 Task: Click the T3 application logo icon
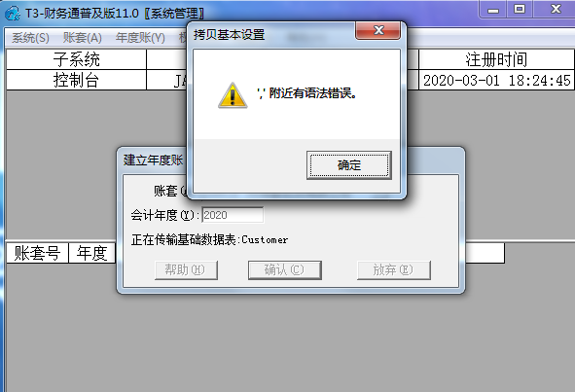coord(13,14)
